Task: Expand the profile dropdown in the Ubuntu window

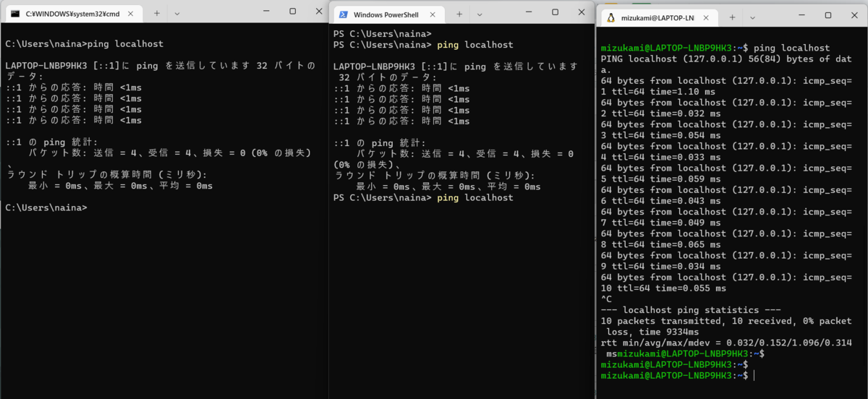Action: [752, 17]
